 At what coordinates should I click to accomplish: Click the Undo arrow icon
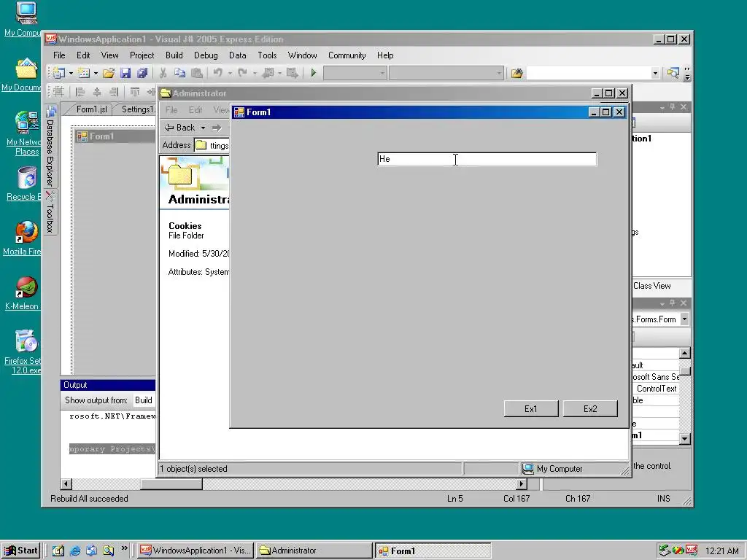pyautogui.click(x=217, y=73)
